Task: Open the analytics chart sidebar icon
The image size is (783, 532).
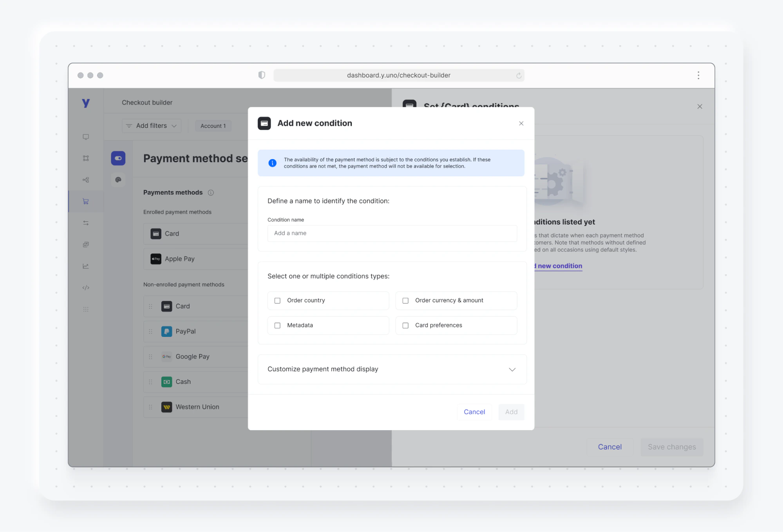Action: [86, 266]
